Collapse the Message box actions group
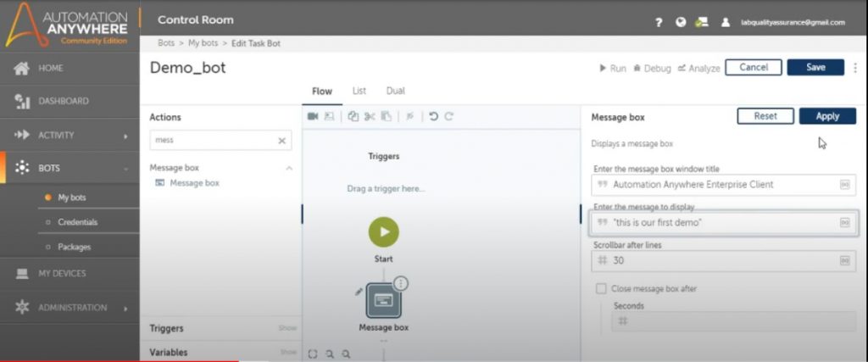Image resolution: width=868 pixels, height=362 pixels. [x=288, y=168]
